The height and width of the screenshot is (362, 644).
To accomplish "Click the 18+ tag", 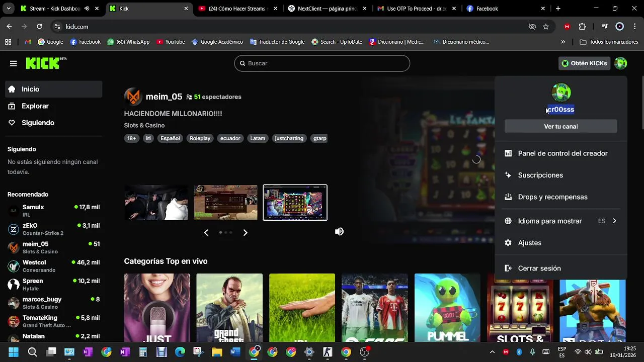I will point(131,138).
